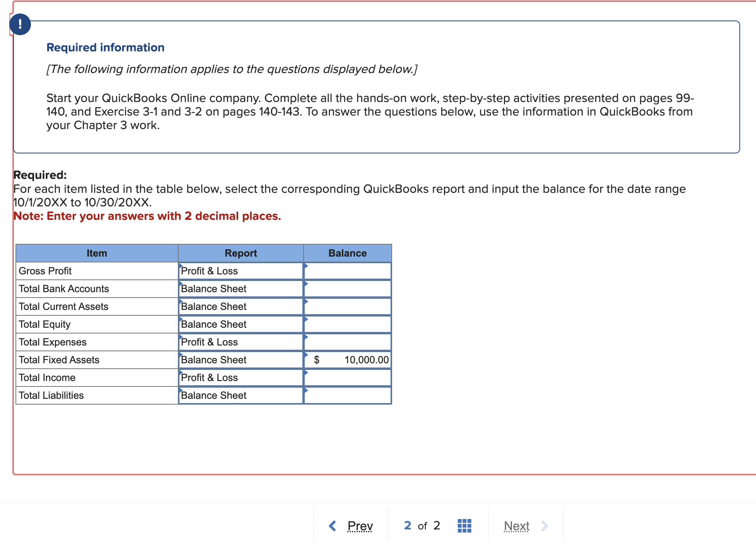Open Total Bank Accounts report dropdown

(241, 289)
